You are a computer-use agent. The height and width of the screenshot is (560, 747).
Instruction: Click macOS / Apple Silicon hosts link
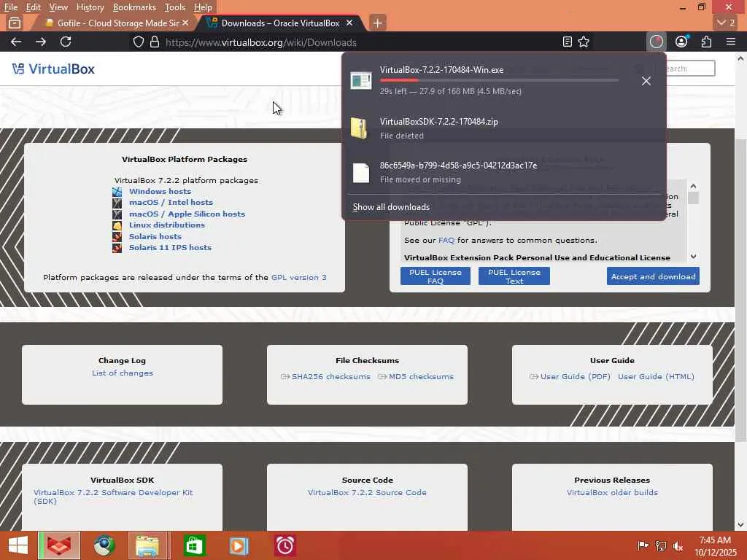point(187,214)
